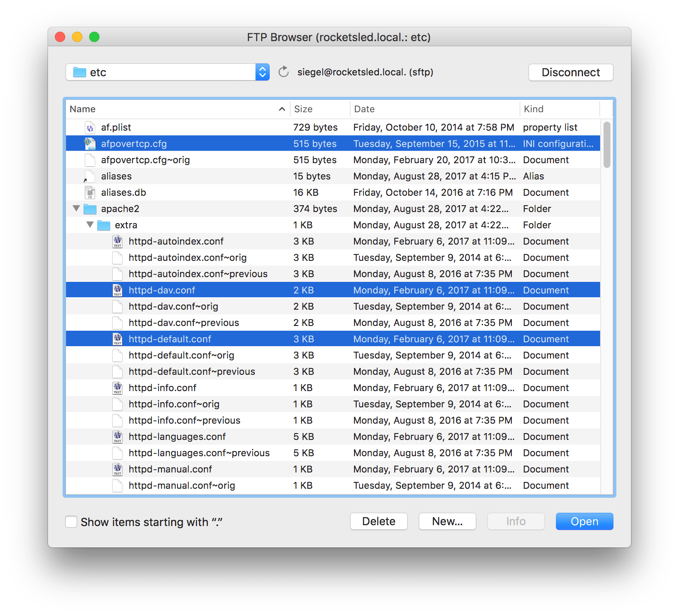Open the etc directory path dropdown
This screenshot has height=616, width=679.
click(262, 72)
